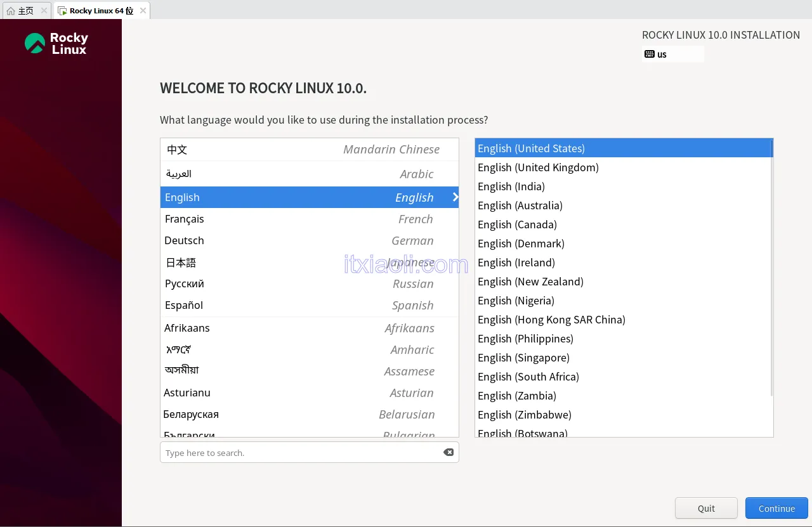This screenshot has width=812, height=527.
Task: Select Беларуская in the language list
Action: 310,414
